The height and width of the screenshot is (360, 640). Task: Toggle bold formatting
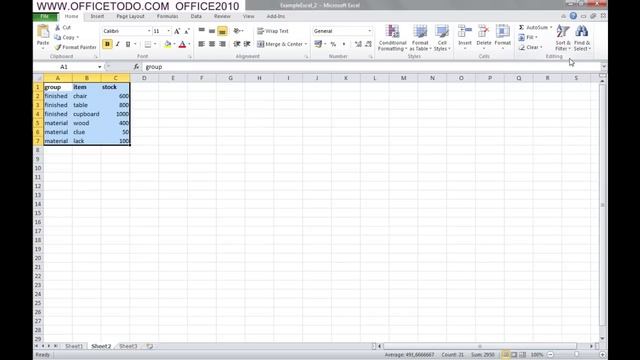pos(107,44)
